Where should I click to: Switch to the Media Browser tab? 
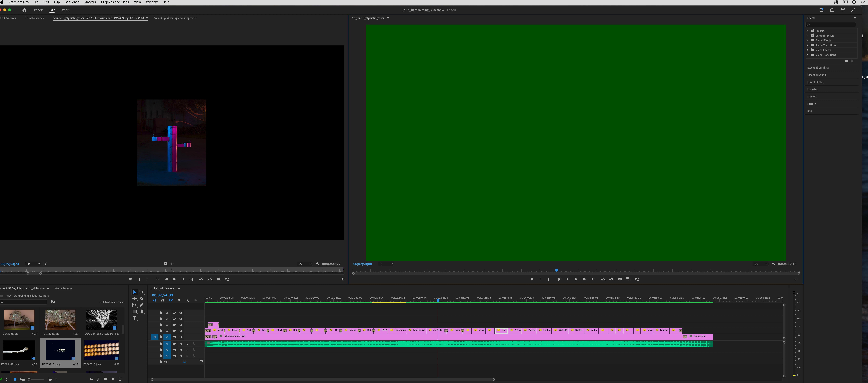click(63, 288)
